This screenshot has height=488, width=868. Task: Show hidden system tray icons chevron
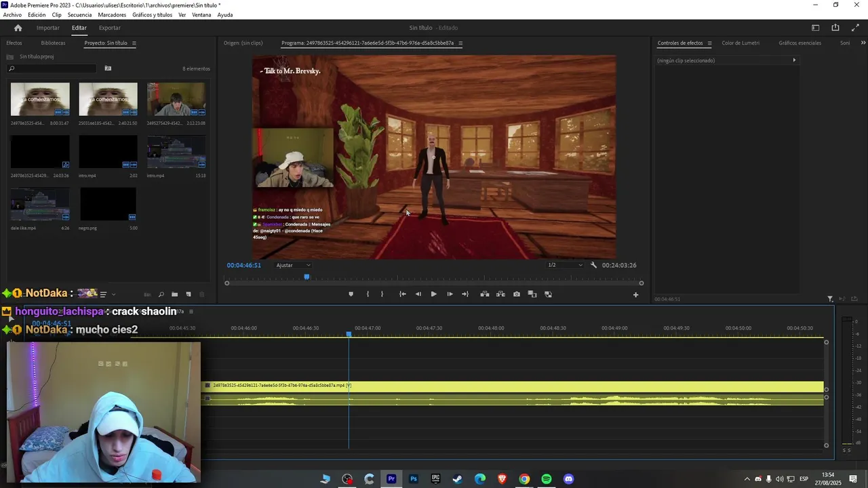tap(747, 479)
